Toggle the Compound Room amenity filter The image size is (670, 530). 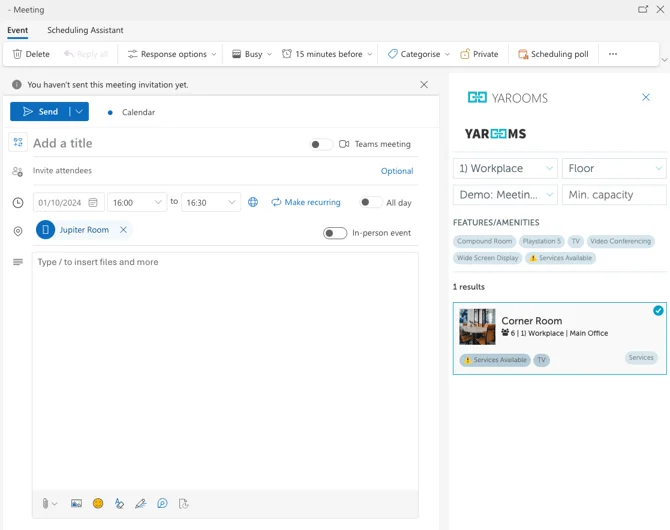pyautogui.click(x=485, y=241)
